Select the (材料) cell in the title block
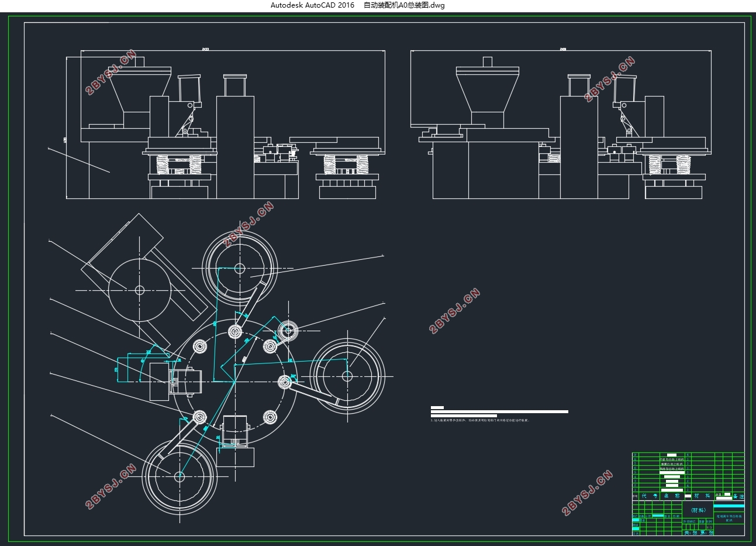This screenshot has width=756, height=546. [x=698, y=510]
